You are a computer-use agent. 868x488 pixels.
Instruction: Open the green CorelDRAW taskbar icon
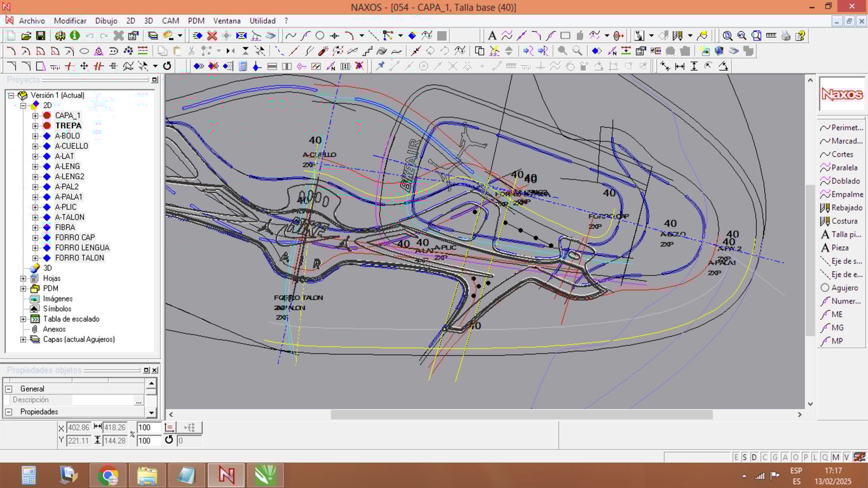[266, 476]
